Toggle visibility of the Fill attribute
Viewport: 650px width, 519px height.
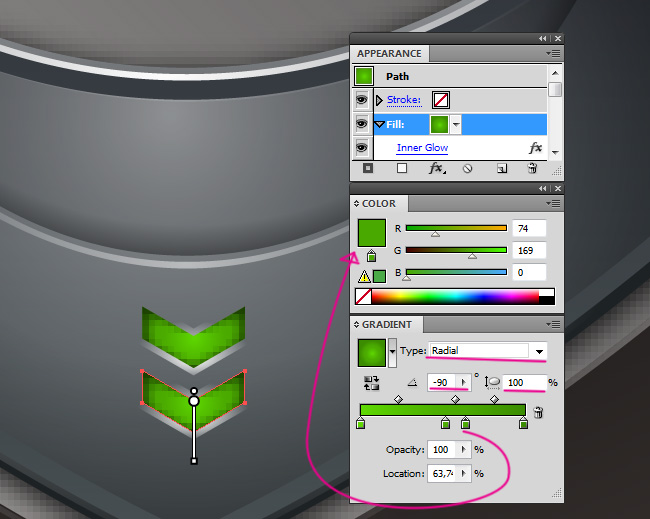(x=361, y=124)
